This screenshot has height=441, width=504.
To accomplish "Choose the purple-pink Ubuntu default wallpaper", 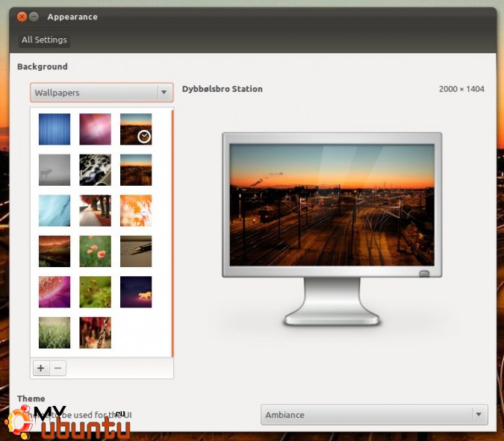I will (95, 129).
